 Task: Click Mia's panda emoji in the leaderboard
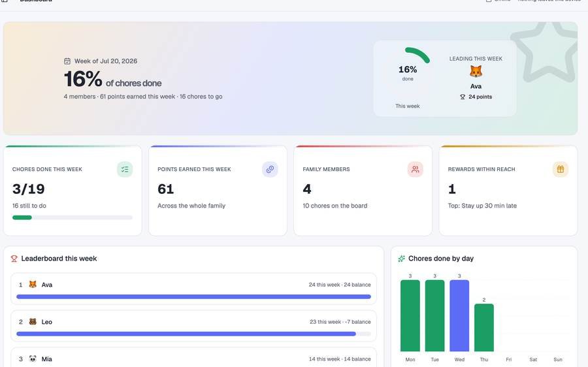(33, 359)
